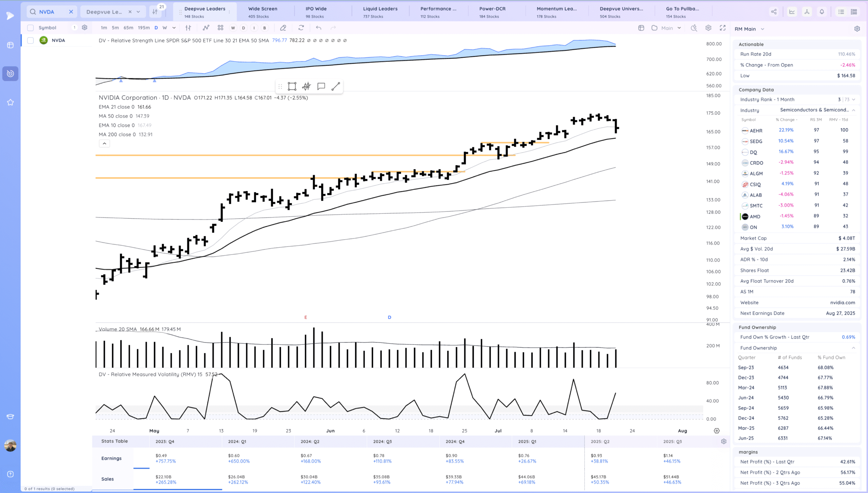Toggle the Symbol header select-all checkbox
Viewport: 868px width, 493px height.
point(31,28)
